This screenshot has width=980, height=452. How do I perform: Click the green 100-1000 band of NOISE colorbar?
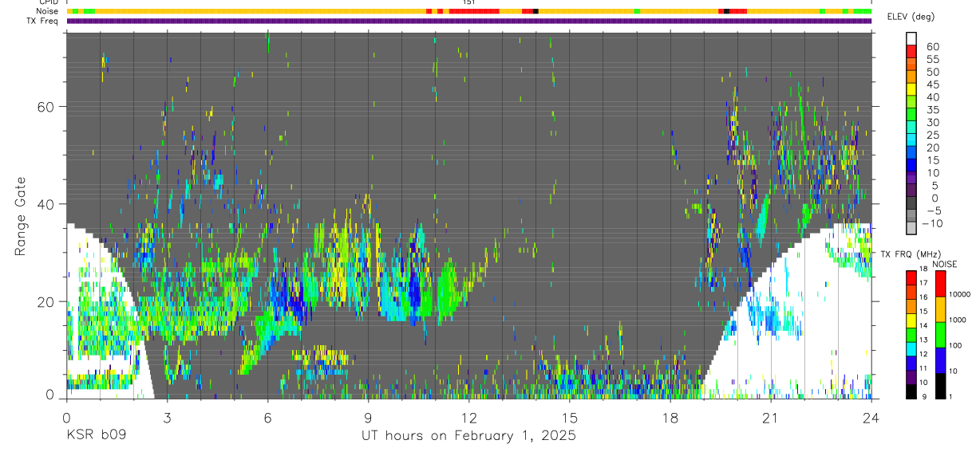(x=940, y=334)
